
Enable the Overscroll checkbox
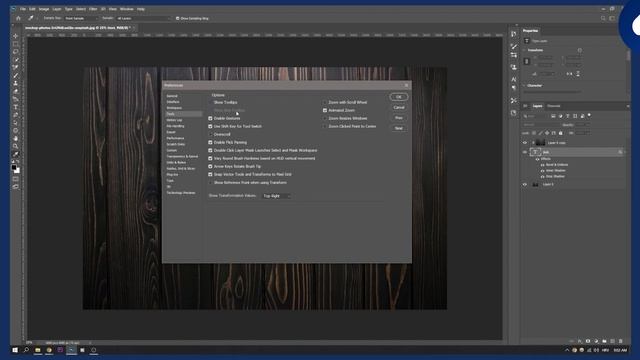coord(211,134)
